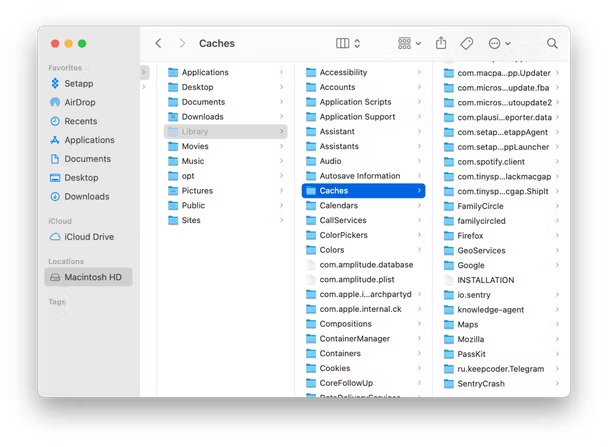Open the Search magnifier icon
611x447 pixels.
click(552, 44)
